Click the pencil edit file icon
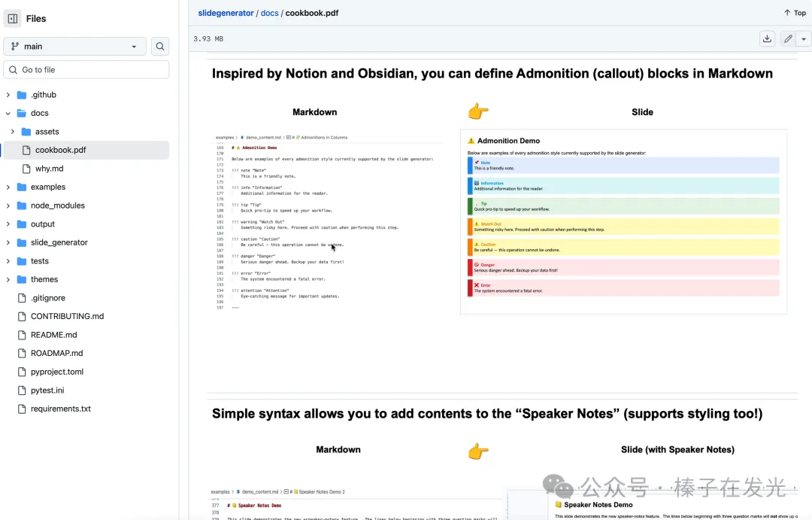Viewport: 812px width, 520px height. tap(787, 39)
